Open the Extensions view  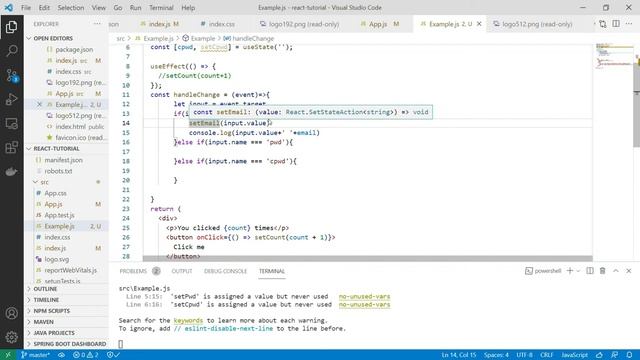click(x=11, y=147)
